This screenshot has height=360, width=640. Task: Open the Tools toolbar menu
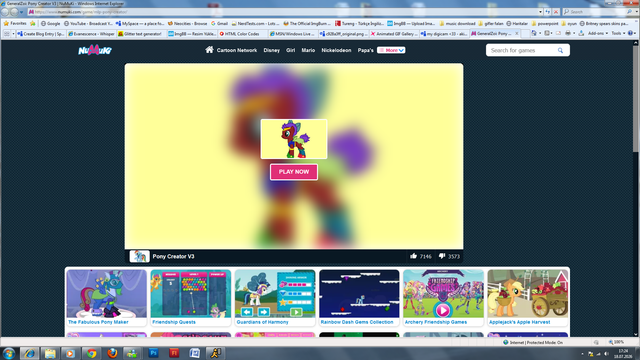pyautogui.click(x=618, y=33)
